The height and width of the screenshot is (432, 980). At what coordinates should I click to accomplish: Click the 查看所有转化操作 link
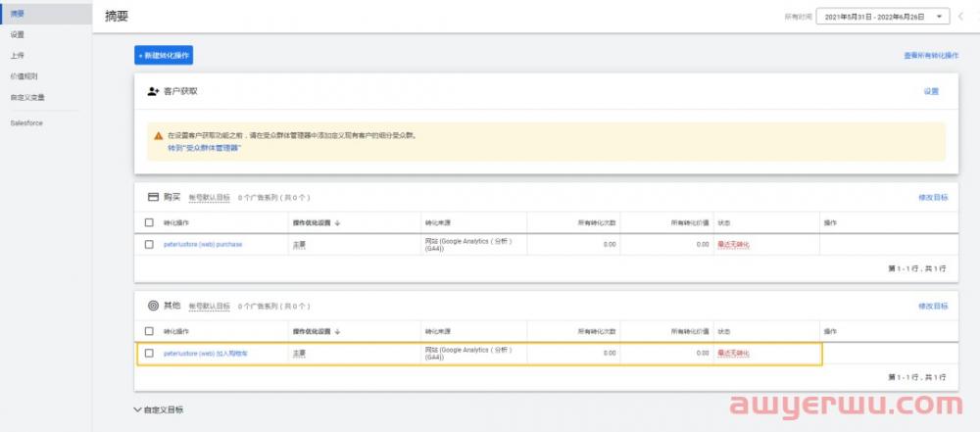[x=931, y=56]
